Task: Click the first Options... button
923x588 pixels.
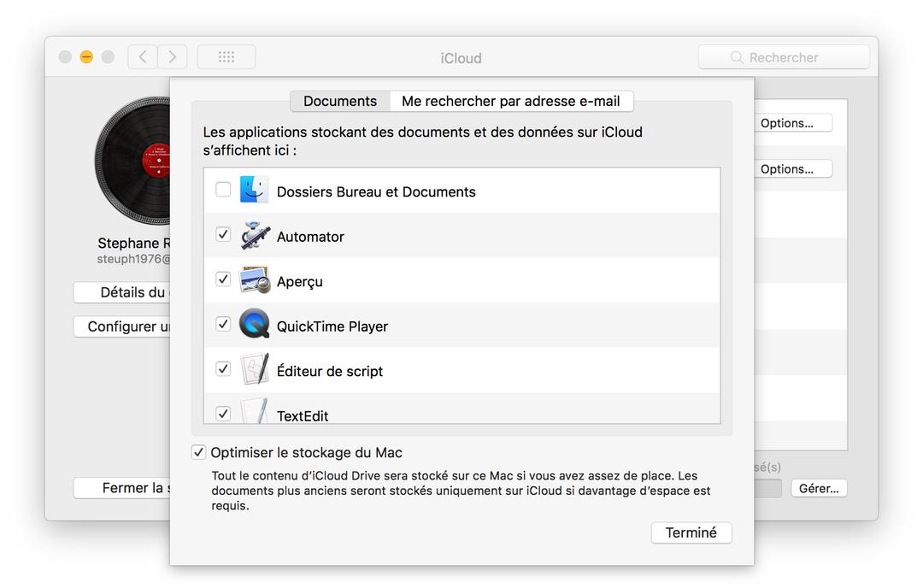Action: pyautogui.click(x=795, y=123)
